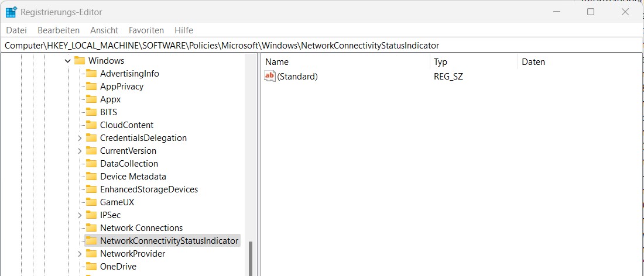Click the CloudContent folder icon
Viewport: 644px width, 276px height.
[91, 125]
